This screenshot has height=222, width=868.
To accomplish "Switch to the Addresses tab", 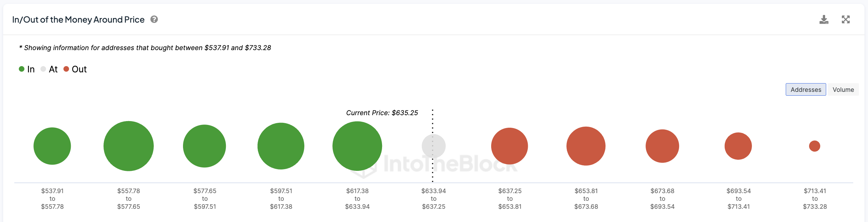I will click(806, 89).
